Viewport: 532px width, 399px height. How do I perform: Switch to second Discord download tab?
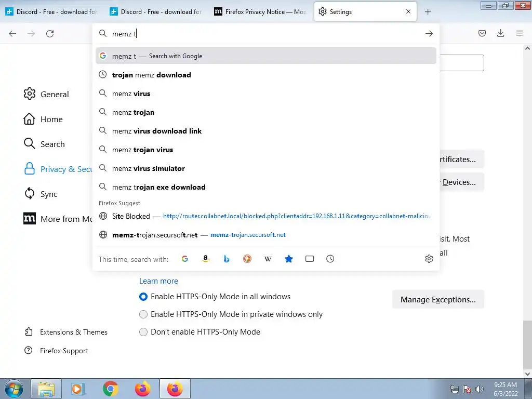157,12
